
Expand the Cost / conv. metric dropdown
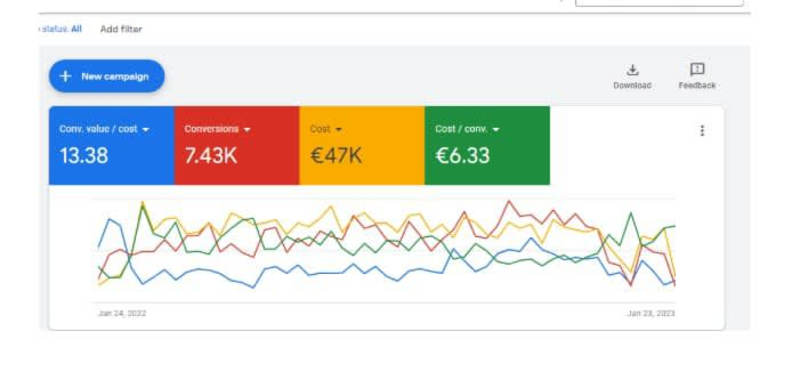pyautogui.click(x=496, y=130)
